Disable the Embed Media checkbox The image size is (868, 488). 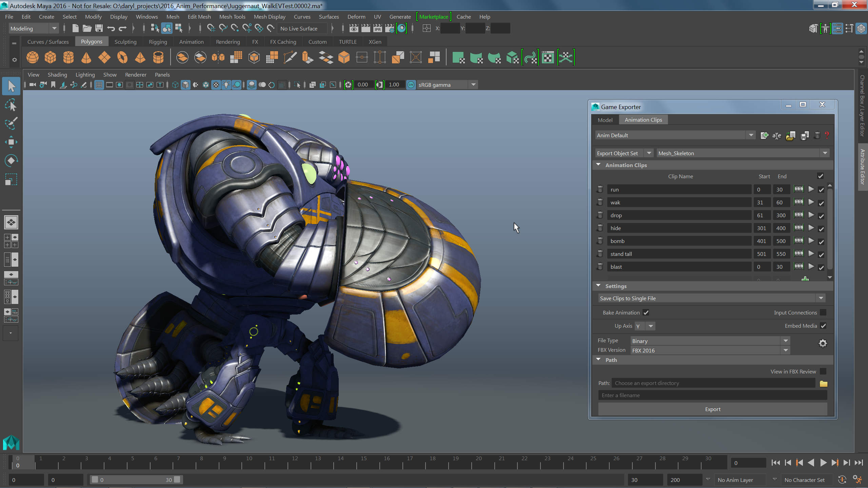(823, 326)
